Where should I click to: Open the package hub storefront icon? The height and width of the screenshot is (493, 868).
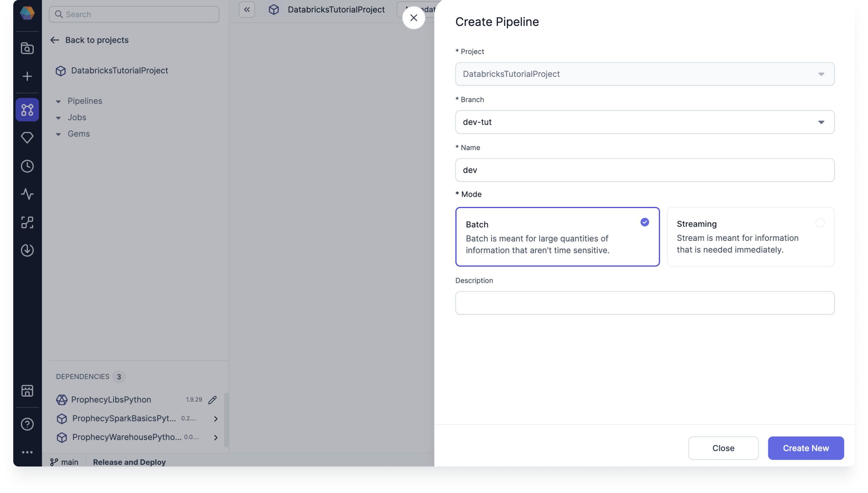pyautogui.click(x=27, y=391)
